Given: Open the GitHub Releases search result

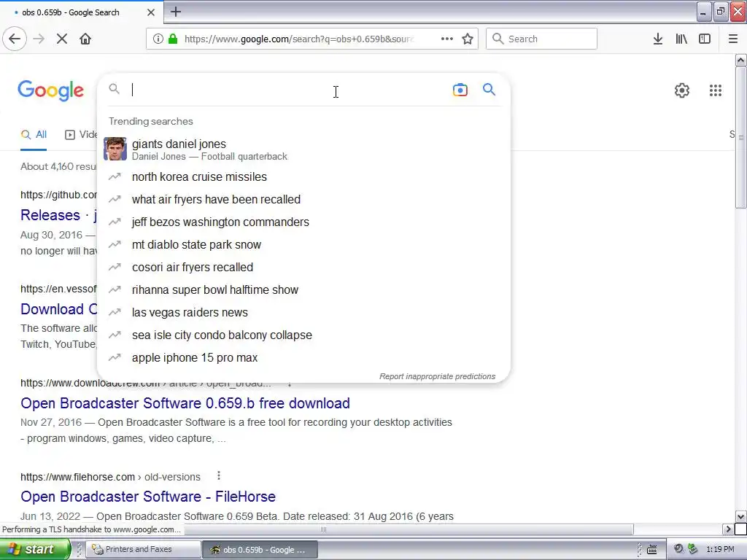Looking at the screenshot, I should (x=58, y=215).
